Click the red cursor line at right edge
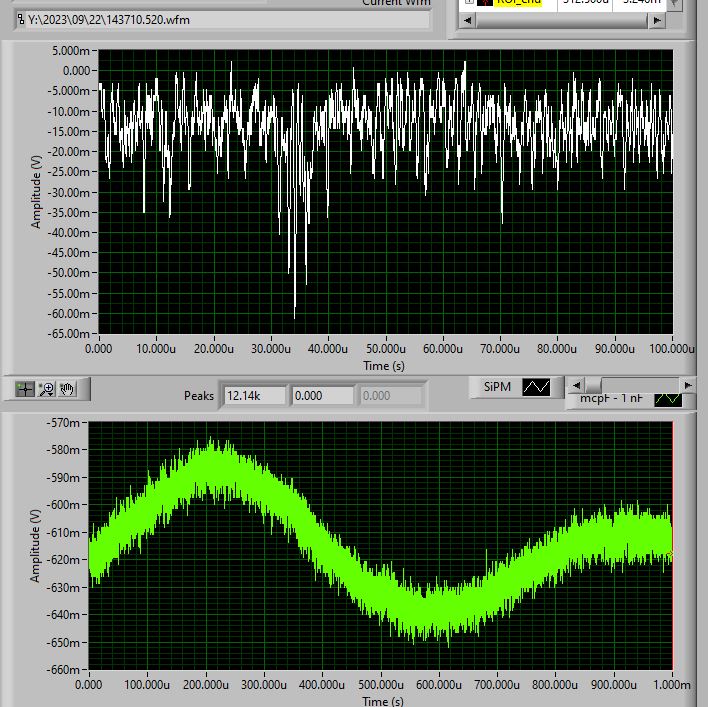Screen dimensions: 708x707 672,545
